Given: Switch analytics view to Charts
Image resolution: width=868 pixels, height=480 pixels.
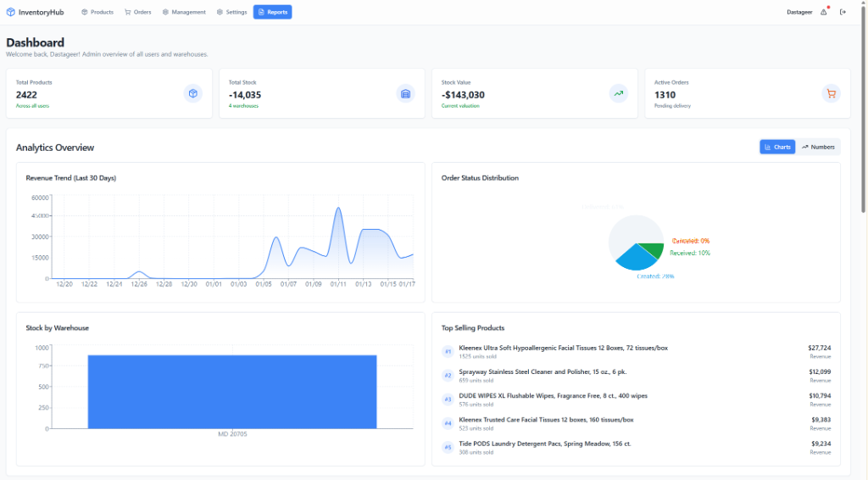Looking at the screenshot, I should [x=777, y=147].
